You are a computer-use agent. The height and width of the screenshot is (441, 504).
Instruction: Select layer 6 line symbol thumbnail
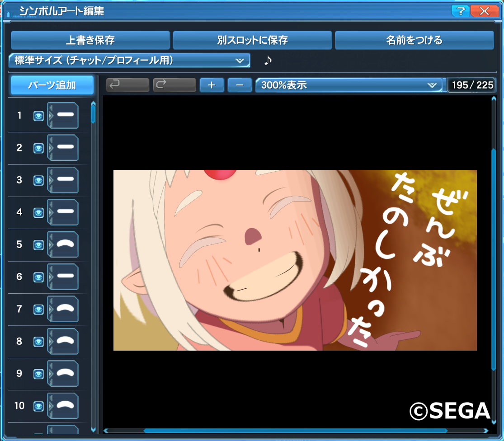63,277
